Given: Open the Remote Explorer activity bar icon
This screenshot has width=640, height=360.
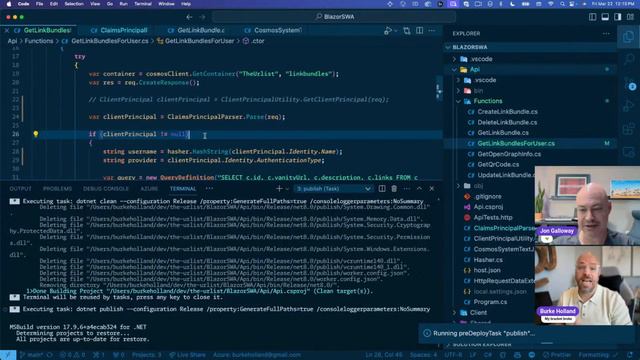Looking at the screenshot, I should click(x=629, y=153).
